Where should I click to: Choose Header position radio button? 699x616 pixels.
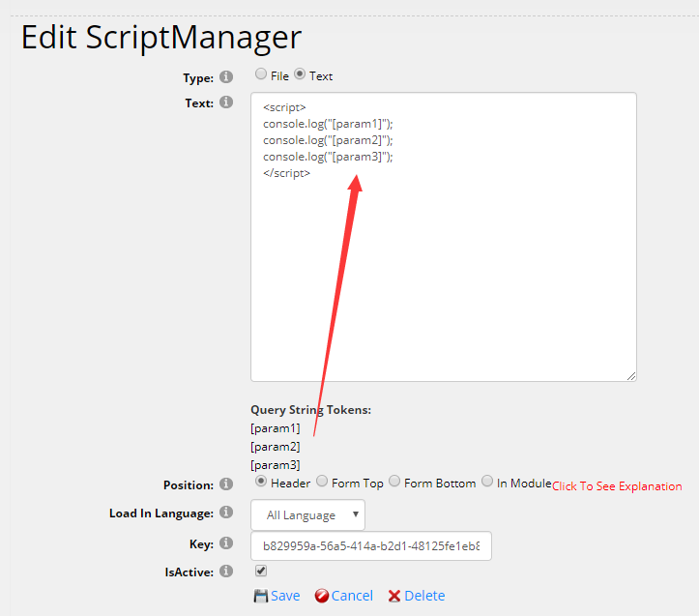[x=261, y=482]
